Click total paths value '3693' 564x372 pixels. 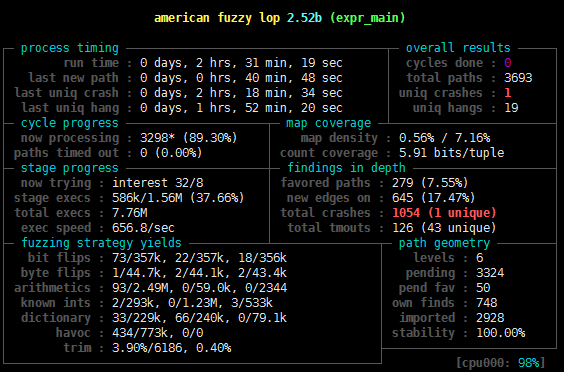(x=518, y=78)
